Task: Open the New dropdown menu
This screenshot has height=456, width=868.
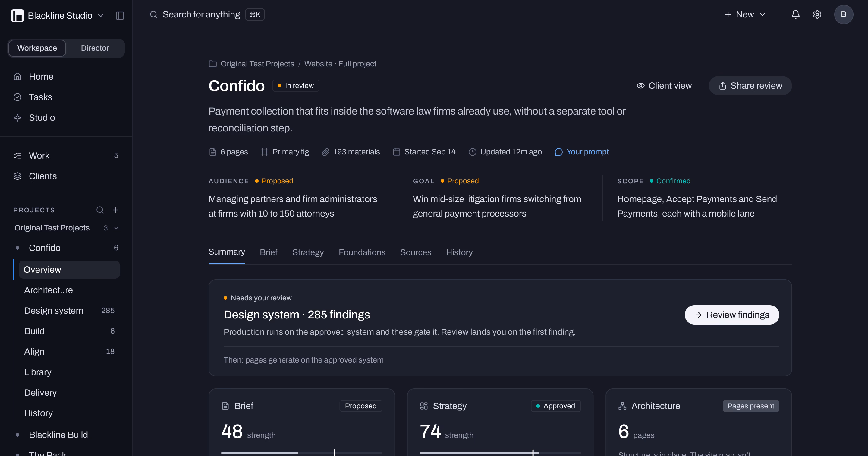Action: click(745, 14)
